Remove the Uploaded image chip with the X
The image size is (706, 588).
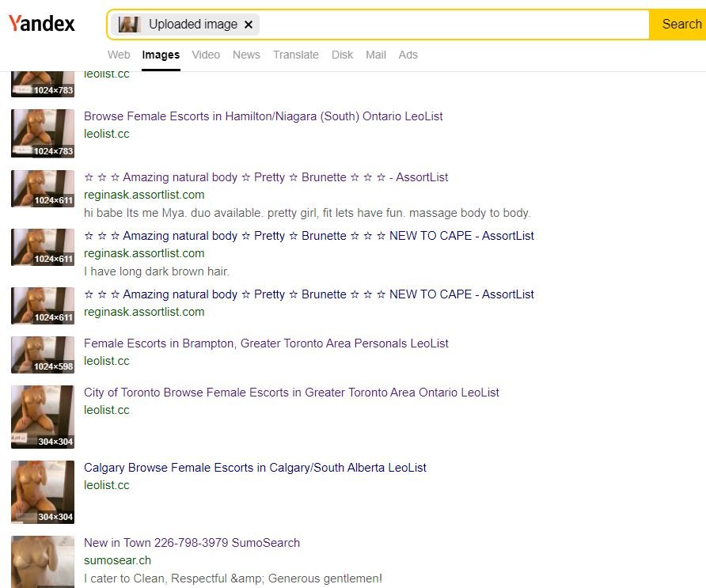248,25
